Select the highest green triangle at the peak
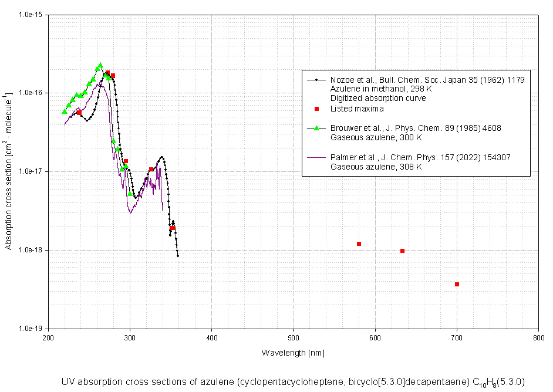 point(100,65)
